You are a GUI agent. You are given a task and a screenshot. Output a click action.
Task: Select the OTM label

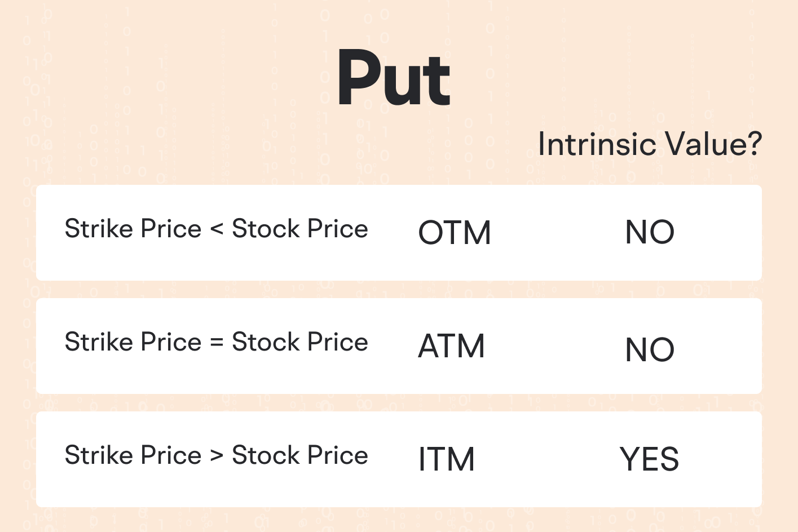pyautogui.click(x=455, y=233)
